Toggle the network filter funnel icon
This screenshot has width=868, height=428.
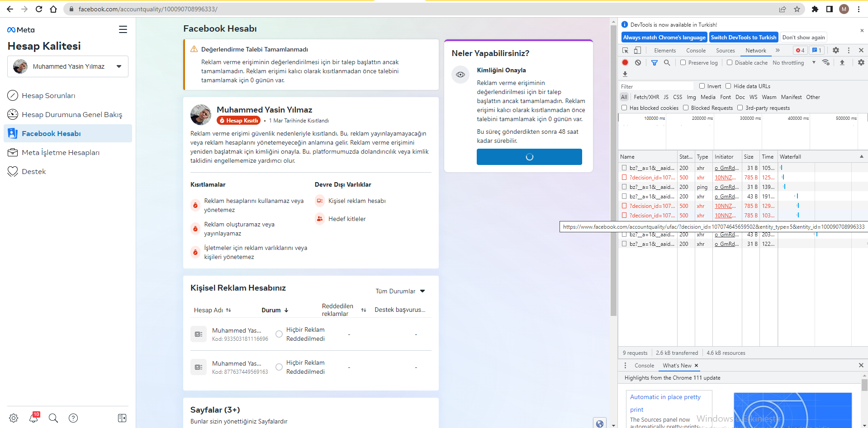654,62
